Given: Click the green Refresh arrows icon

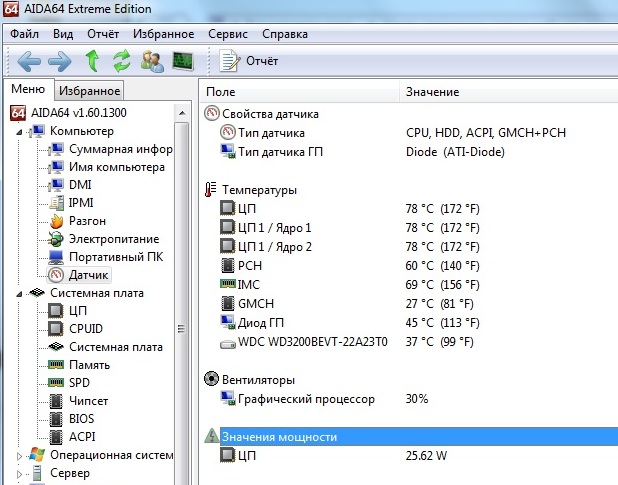Looking at the screenshot, I should (122, 61).
